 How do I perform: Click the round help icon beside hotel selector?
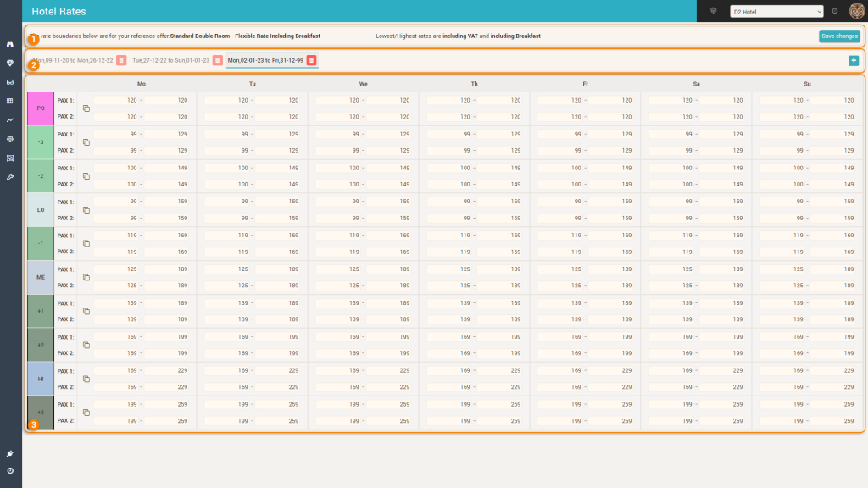pyautogui.click(x=835, y=11)
